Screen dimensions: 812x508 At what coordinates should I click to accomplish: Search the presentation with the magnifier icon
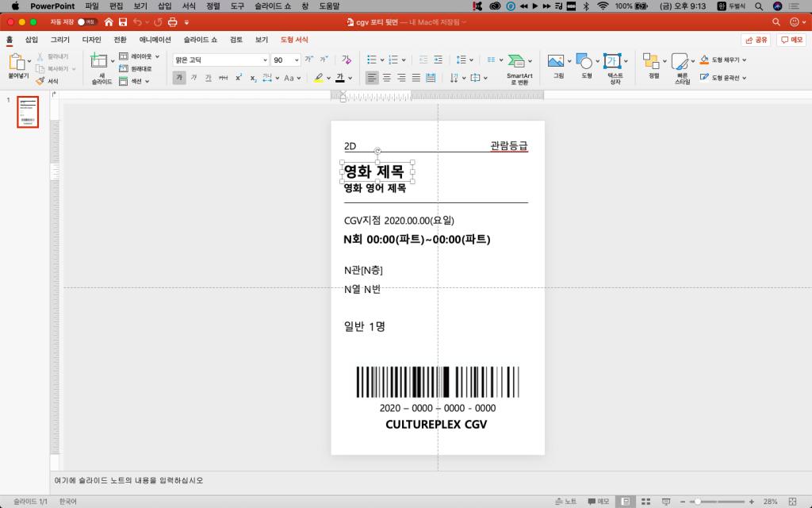pyautogui.click(x=776, y=21)
